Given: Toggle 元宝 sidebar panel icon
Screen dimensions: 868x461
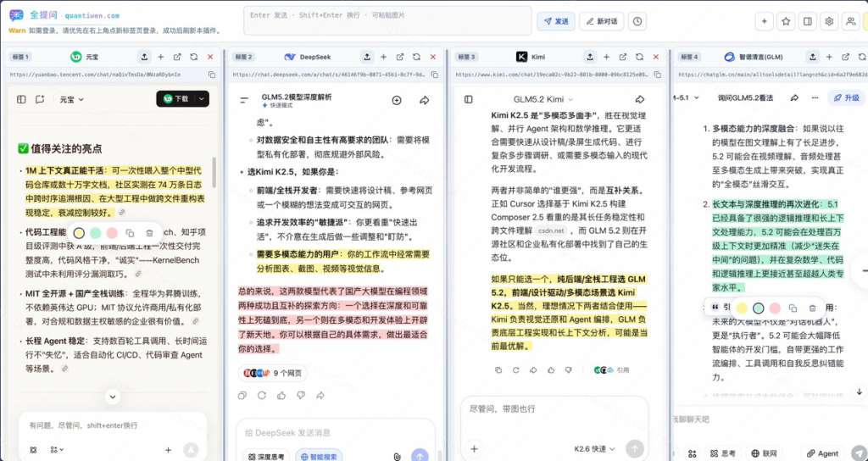Looking at the screenshot, I should 21,99.
